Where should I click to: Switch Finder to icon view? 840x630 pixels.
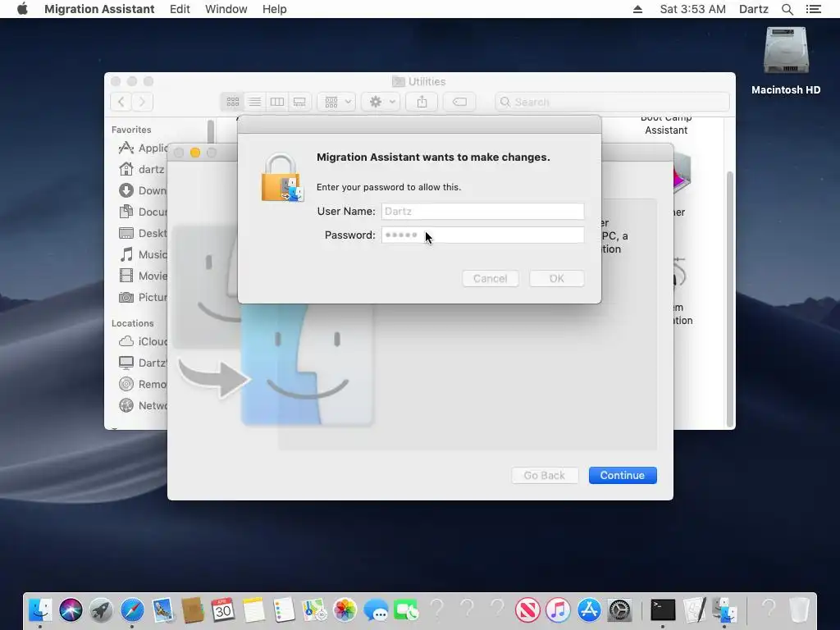click(232, 102)
